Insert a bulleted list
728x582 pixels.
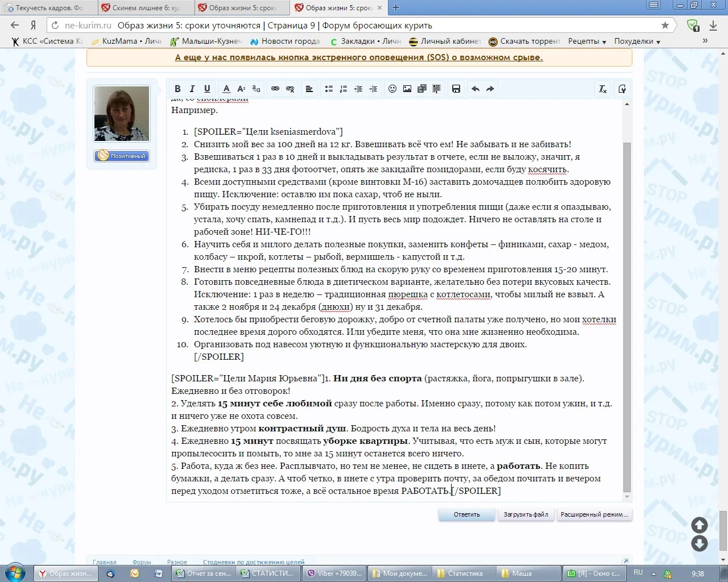tap(329, 89)
